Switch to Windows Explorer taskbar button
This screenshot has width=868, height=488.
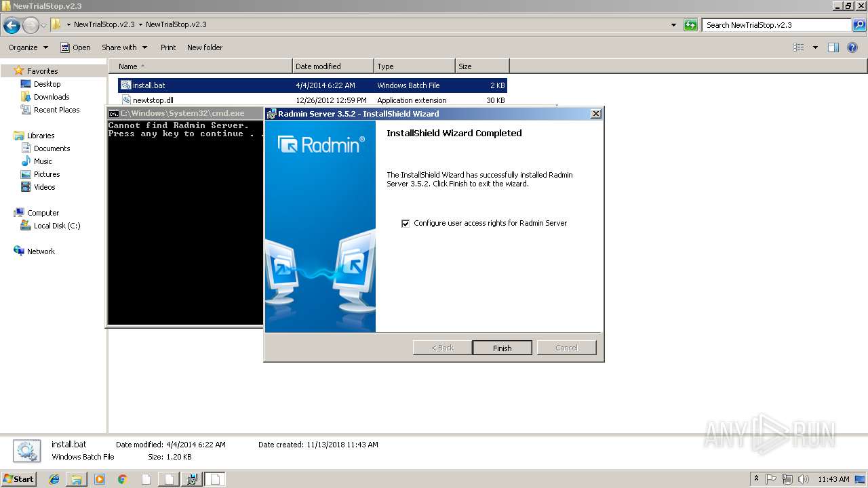coord(77,479)
